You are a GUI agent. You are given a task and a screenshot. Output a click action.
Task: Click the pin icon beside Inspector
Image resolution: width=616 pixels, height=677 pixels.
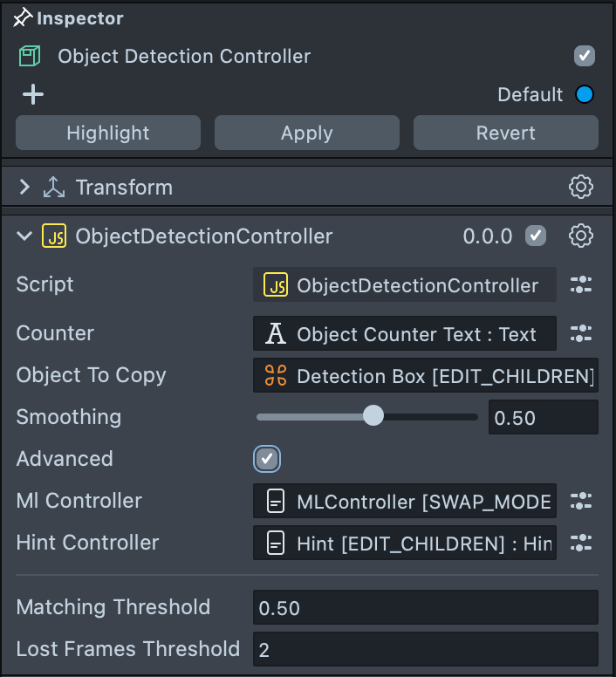click(x=24, y=17)
